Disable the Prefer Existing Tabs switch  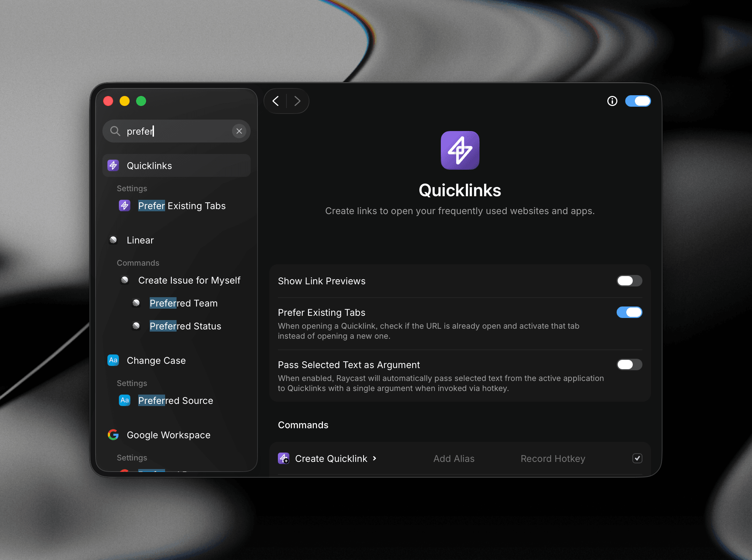[x=629, y=312]
